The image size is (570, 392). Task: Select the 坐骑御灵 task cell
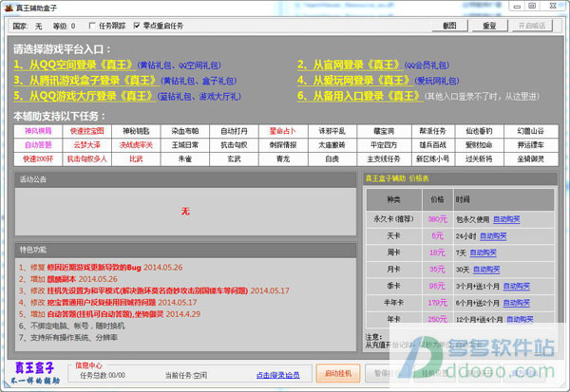(x=531, y=159)
